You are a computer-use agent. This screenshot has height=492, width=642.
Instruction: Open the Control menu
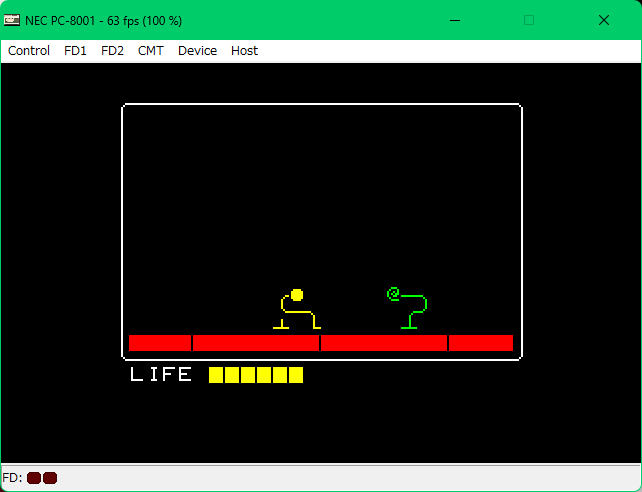[29, 51]
